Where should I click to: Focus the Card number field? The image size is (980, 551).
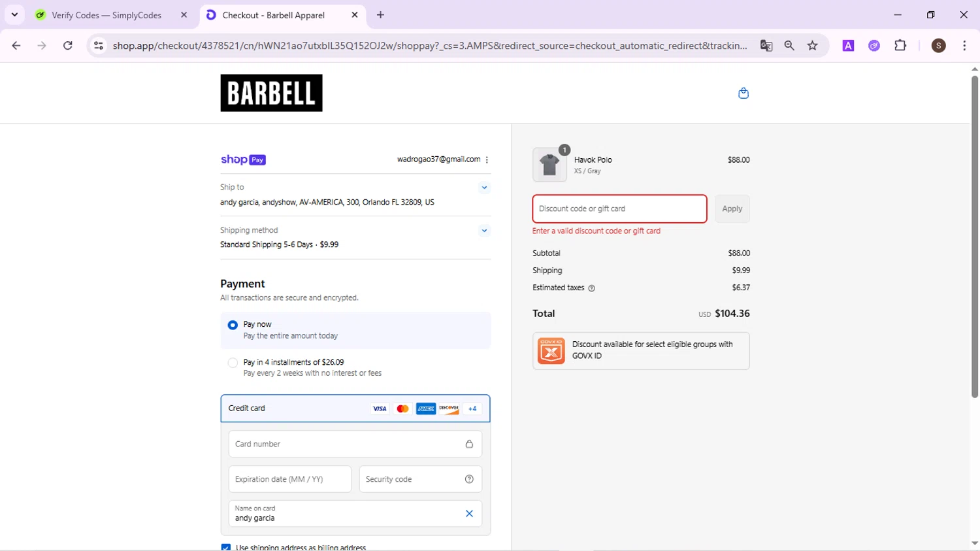[x=355, y=444]
